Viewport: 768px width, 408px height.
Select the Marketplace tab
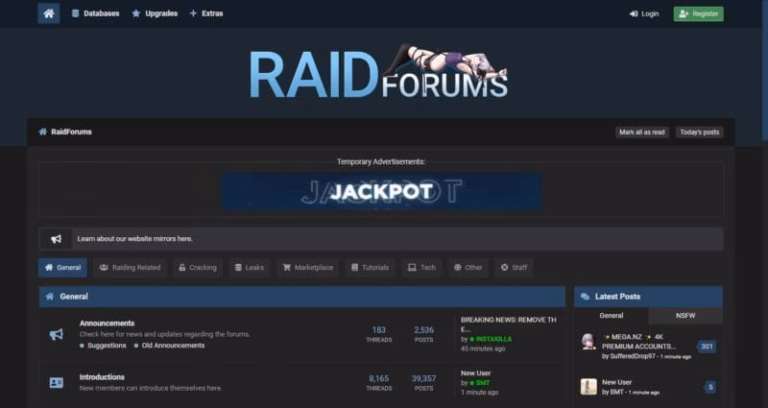pos(308,267)
